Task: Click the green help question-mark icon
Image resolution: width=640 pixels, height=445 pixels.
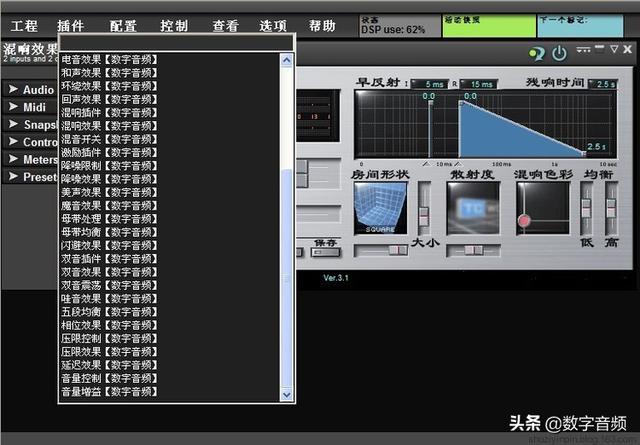Action: 536,53
